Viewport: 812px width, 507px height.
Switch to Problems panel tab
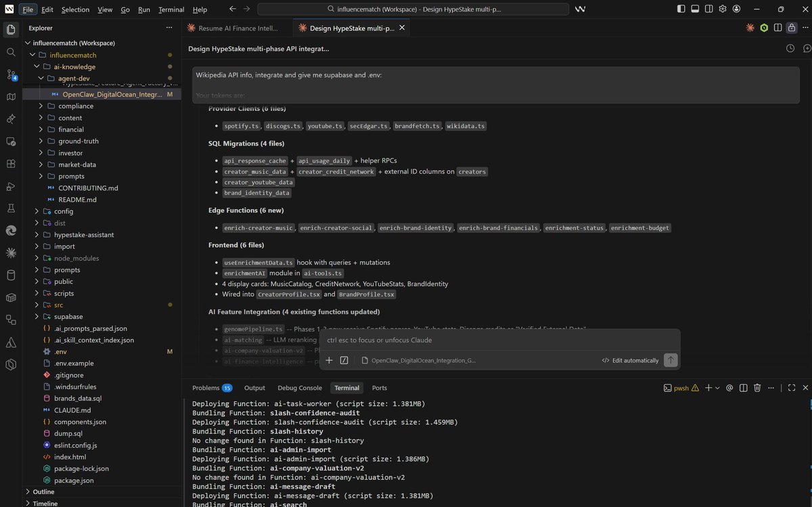tap(212, 388)
